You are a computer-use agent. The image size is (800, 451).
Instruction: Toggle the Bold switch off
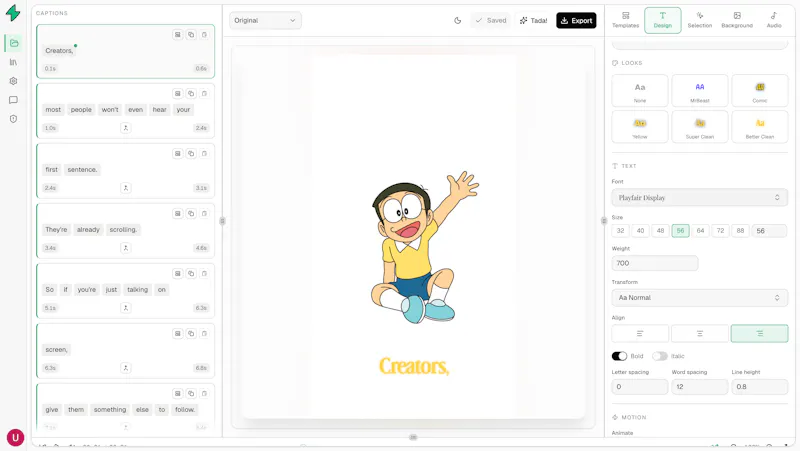(x=619, y=356)
